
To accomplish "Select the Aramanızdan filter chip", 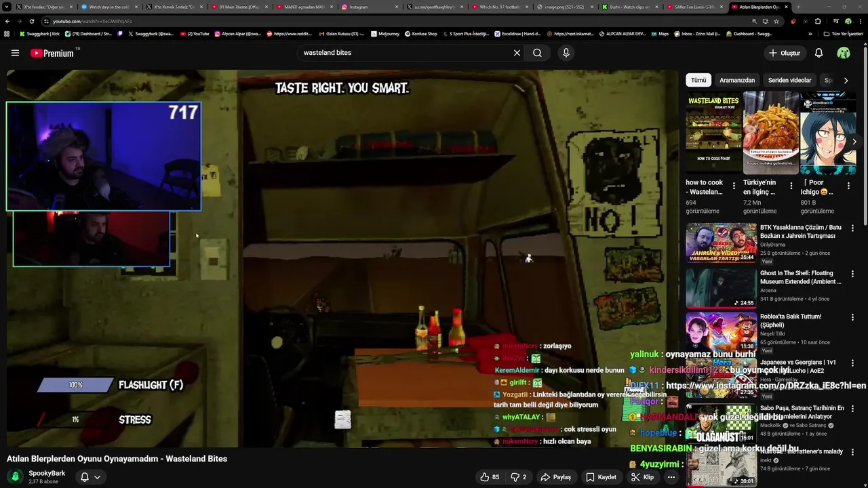I will click(737, 80).
